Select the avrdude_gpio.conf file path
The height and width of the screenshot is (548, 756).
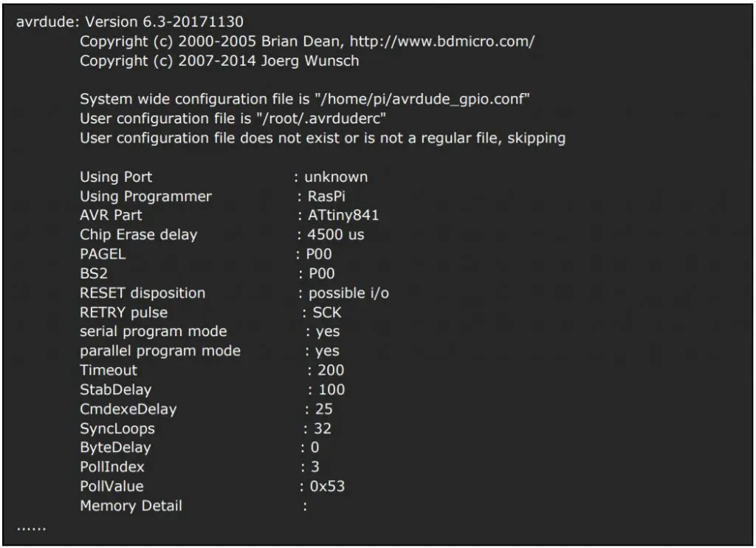coord(422,100)
